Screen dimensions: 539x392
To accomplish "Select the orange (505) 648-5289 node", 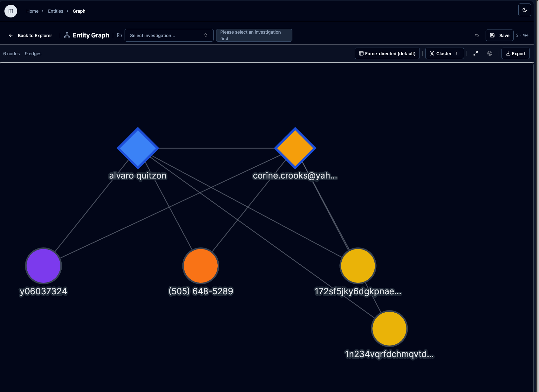I will click(x=200, y=266).
